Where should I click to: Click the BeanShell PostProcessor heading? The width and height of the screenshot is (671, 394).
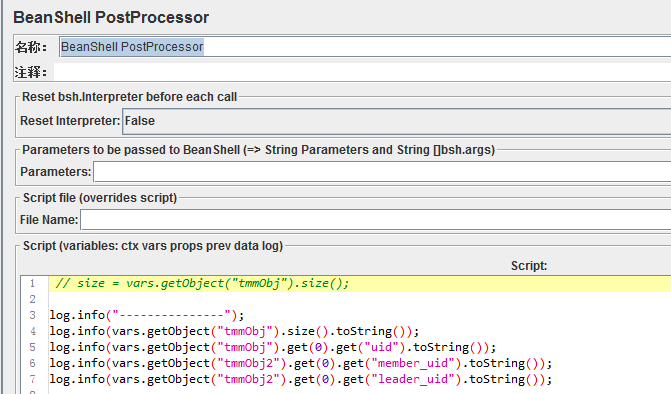111,18
